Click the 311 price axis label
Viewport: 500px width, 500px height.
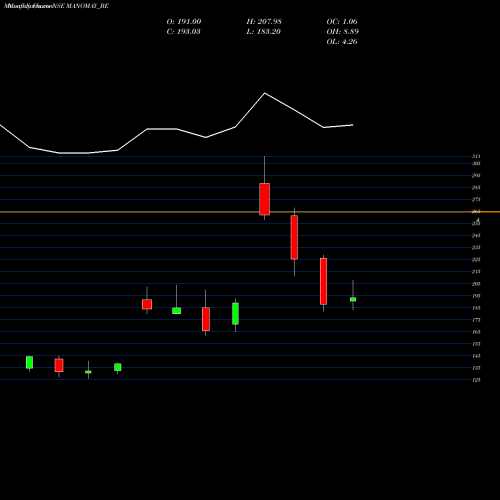pos(476,156)
